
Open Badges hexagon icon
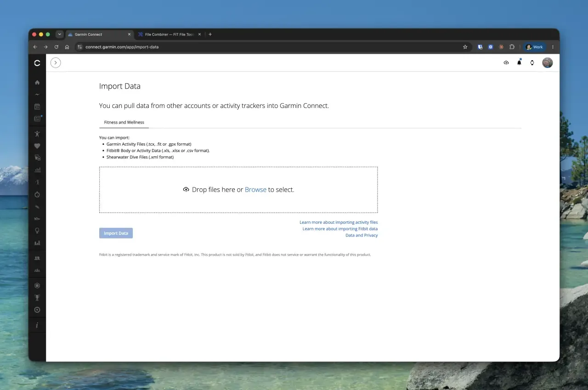click(37, 285)
